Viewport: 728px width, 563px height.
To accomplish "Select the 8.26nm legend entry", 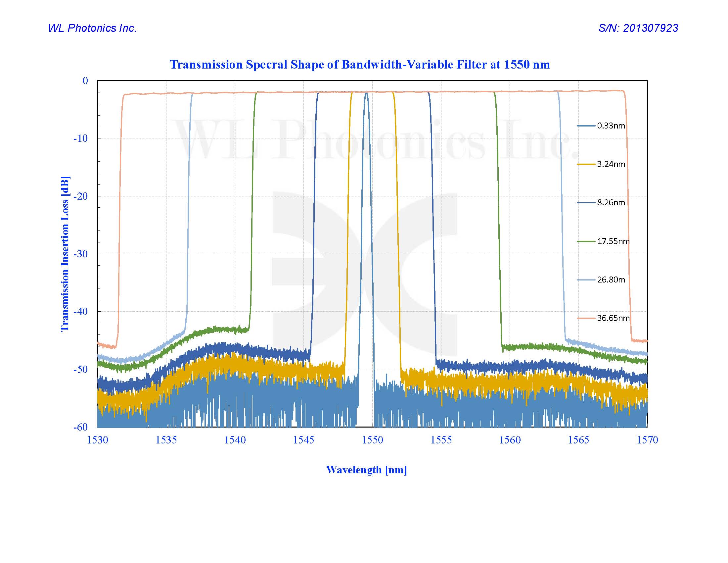I will click(x=611, y=202).
